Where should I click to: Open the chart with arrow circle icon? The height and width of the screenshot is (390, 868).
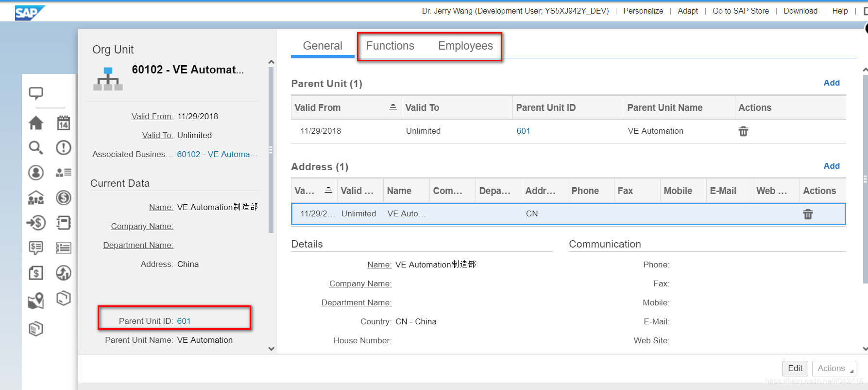pos(64,273)
